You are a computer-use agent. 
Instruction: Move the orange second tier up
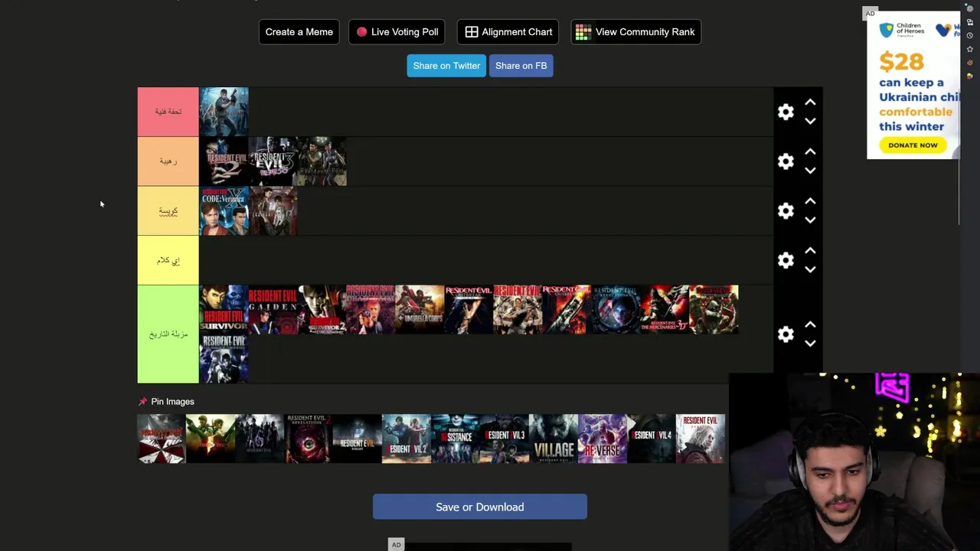[x=810, y=152]
